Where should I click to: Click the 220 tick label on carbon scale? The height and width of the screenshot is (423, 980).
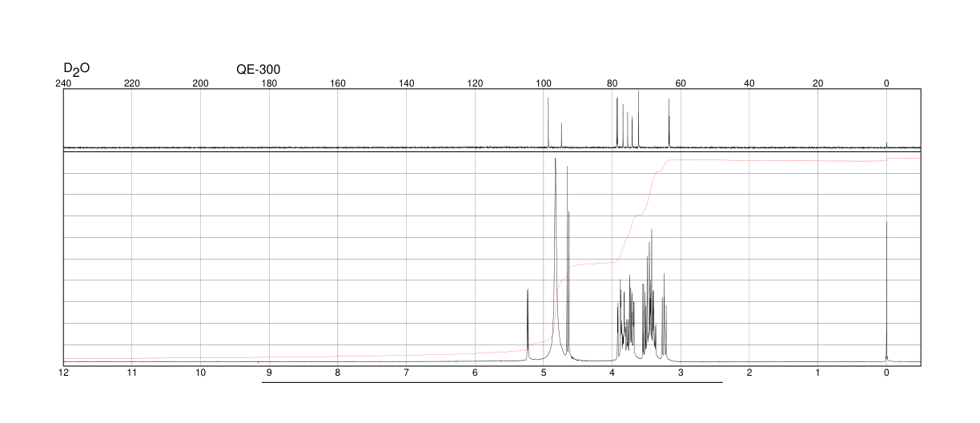tap(132, 83)
